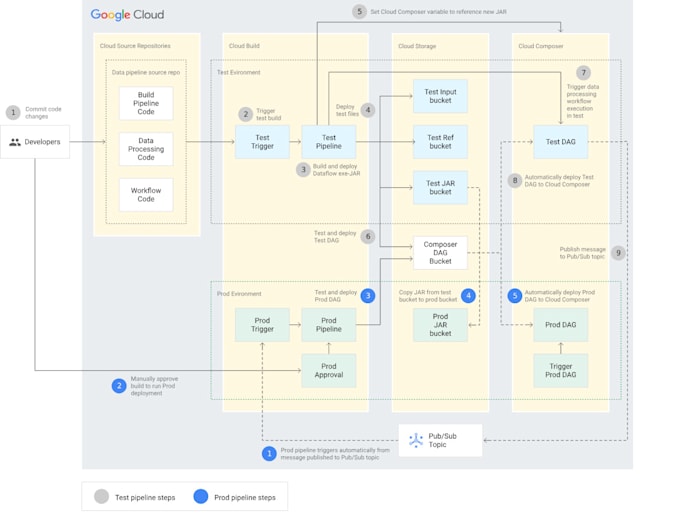Image resolution: width=680 pixels, height=514 pixels.
Task: Click the Google Cloud logo
Action: (x=127, y=14)
